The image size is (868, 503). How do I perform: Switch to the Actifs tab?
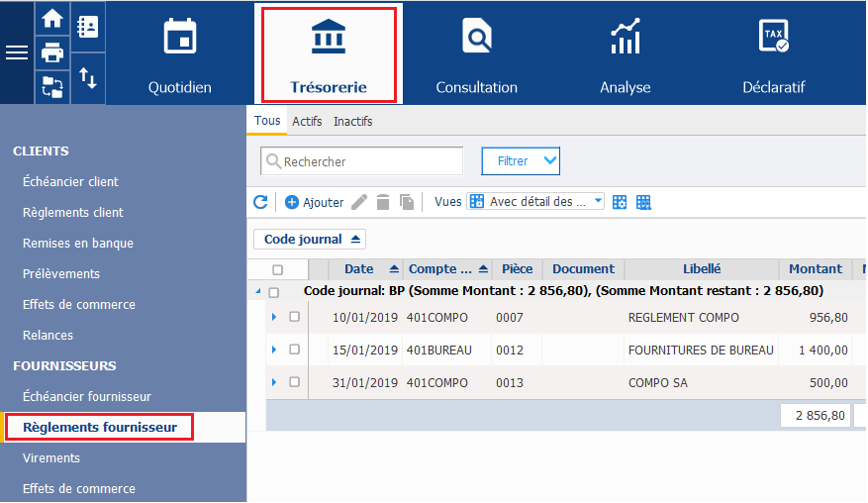point(307,121)
